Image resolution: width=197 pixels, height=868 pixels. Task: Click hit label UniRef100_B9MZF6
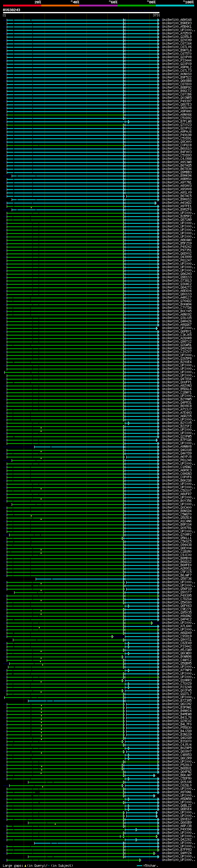pos(177,210)
